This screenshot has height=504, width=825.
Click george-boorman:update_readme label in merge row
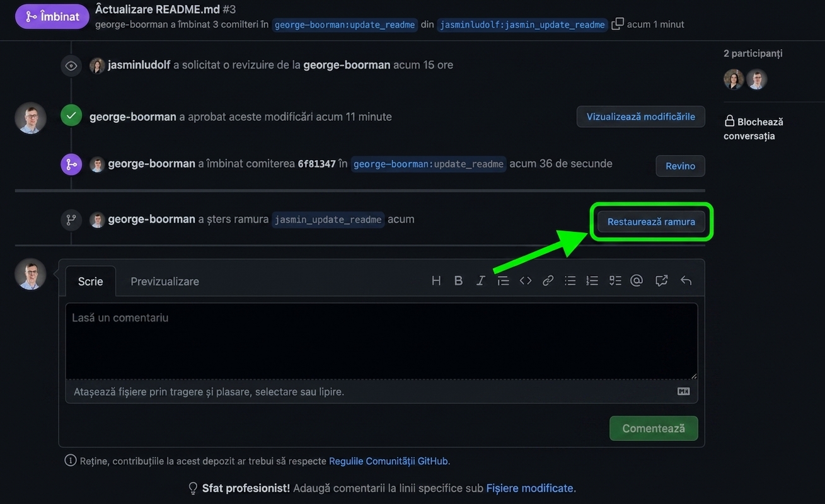[429, 164]
